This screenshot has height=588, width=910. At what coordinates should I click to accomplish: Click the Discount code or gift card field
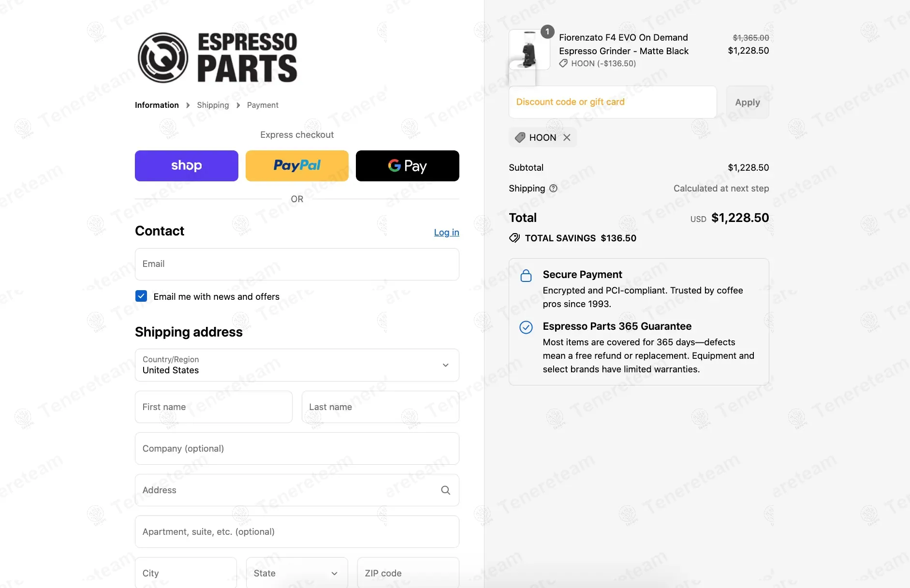pos(612,102)
